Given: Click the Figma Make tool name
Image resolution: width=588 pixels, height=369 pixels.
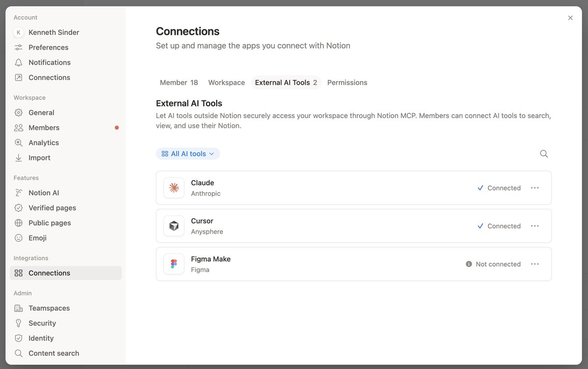Looking at the screenshot, I should tap(211, 259).
